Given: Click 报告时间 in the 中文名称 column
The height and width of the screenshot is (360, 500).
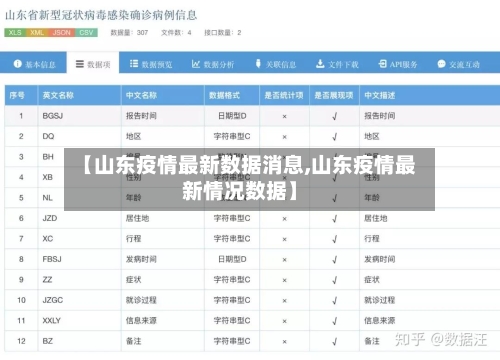Looking at the screenshot, I should (x=141, y=116).
